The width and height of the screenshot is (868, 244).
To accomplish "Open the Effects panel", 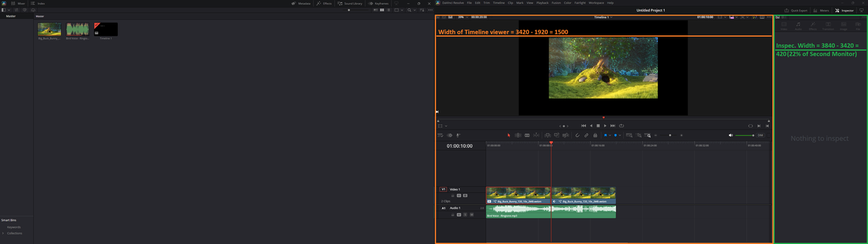I will coord(324,3).
